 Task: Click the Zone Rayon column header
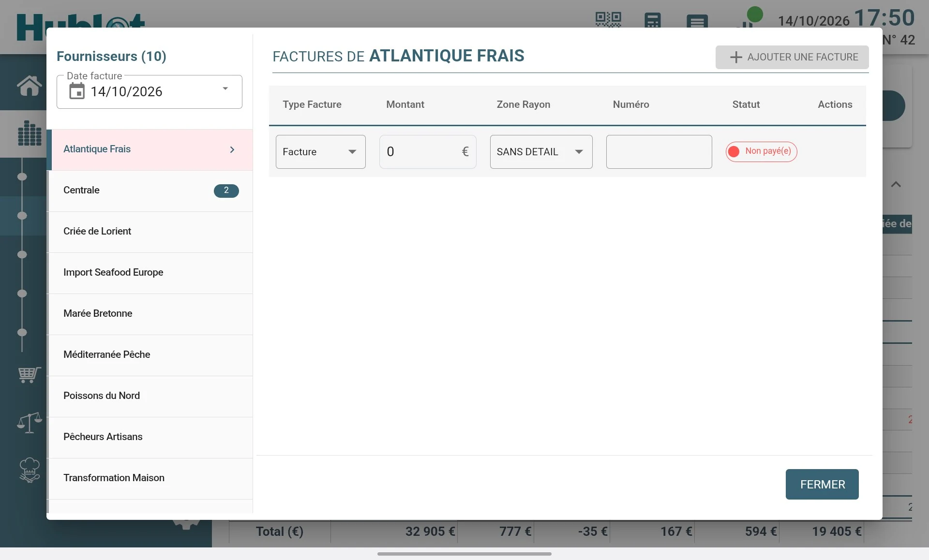[523, 104]
